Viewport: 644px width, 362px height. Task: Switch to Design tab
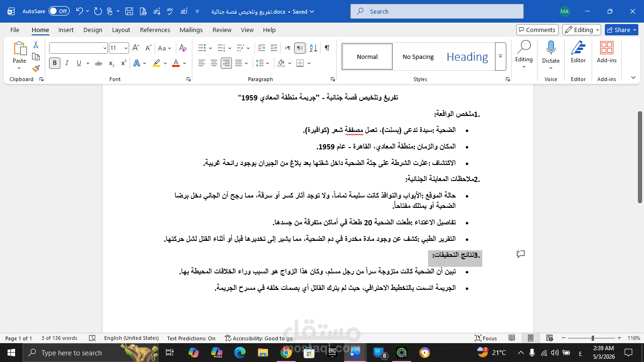[93, 30]
